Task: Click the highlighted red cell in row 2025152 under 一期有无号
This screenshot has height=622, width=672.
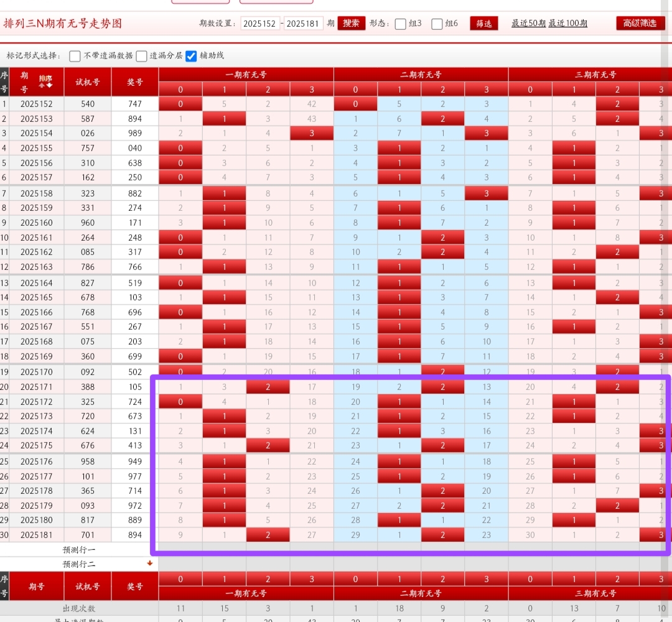Action: coord(180,104)
